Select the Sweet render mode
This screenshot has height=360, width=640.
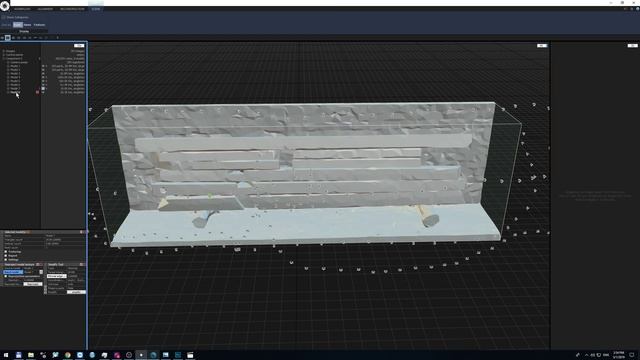(x=27, y=25)
